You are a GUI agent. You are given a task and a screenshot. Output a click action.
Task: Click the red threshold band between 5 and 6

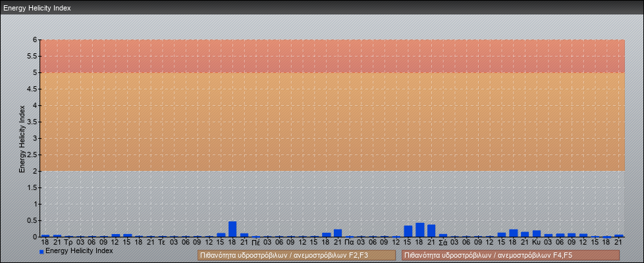[x=333, y=56]
